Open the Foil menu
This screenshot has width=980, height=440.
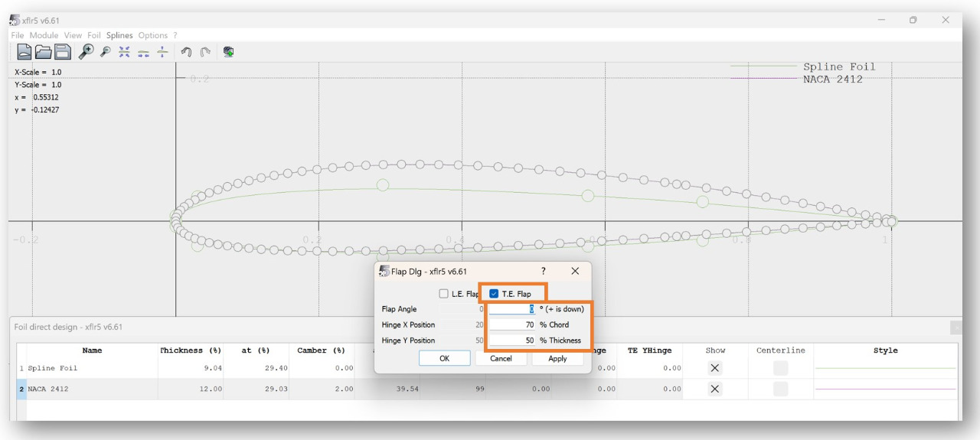pos(93,35)
